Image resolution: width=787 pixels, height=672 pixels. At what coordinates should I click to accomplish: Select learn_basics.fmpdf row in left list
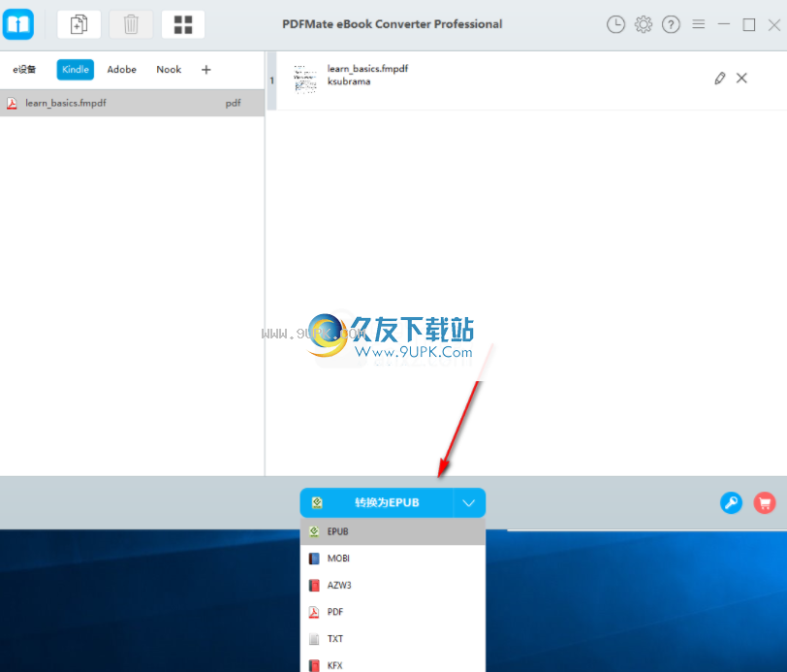tap(132, 103)
